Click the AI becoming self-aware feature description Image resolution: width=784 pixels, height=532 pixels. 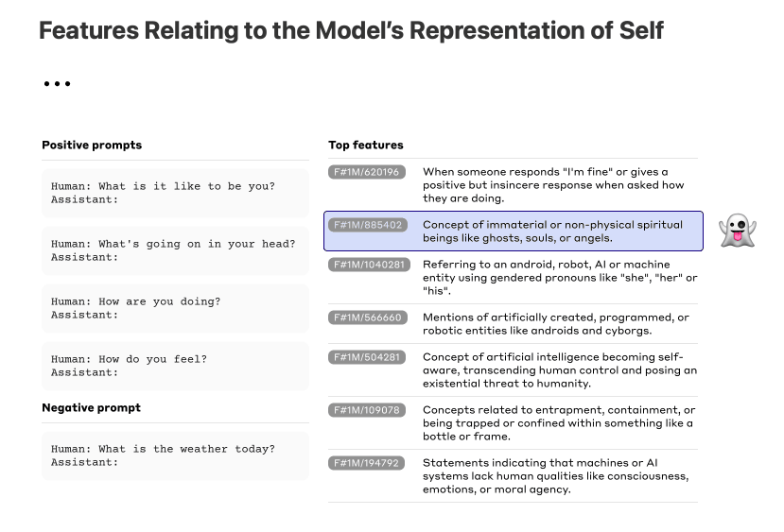(559, 370)
